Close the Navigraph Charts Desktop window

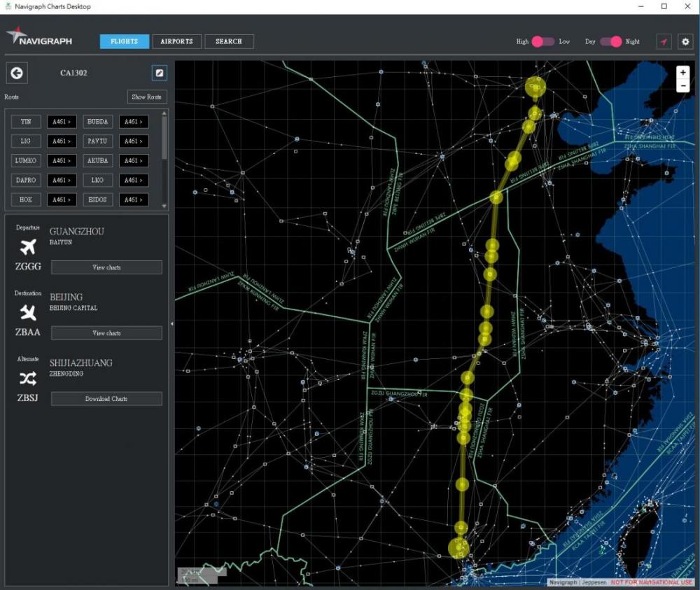tap(687, 6)
